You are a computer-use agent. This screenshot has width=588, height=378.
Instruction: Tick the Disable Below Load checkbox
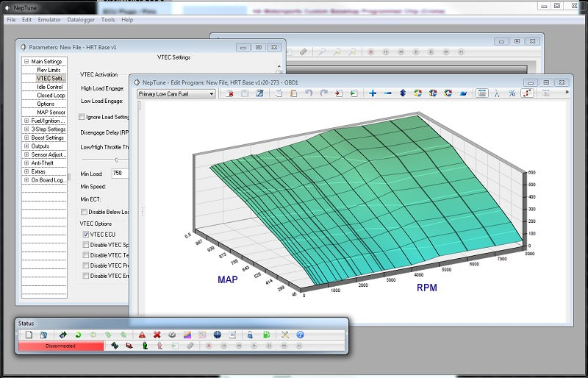(85, 212)
